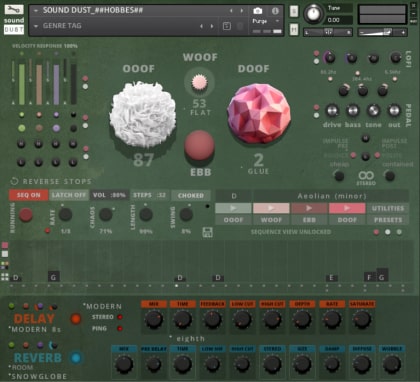The image size is (420, 382).
Task: Adjust the green velocity response slider
Action: point(22,84)
